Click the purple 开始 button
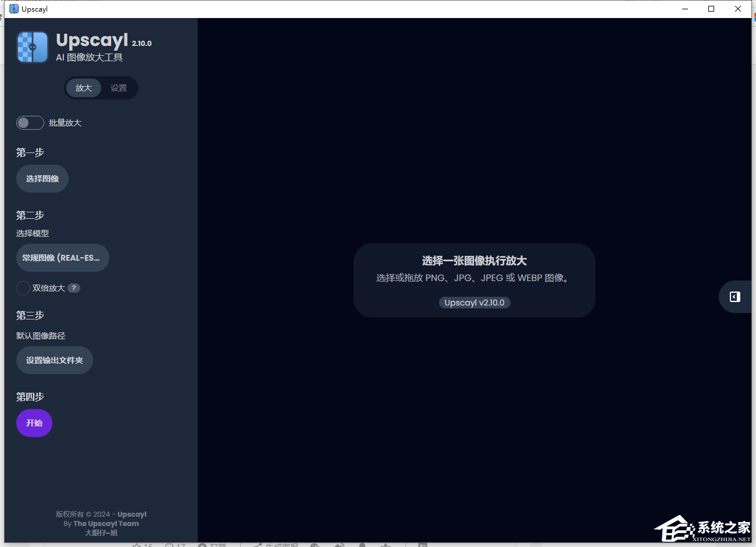Image resolution: width=756 pixels, height=547 pixels. [34, 423]
